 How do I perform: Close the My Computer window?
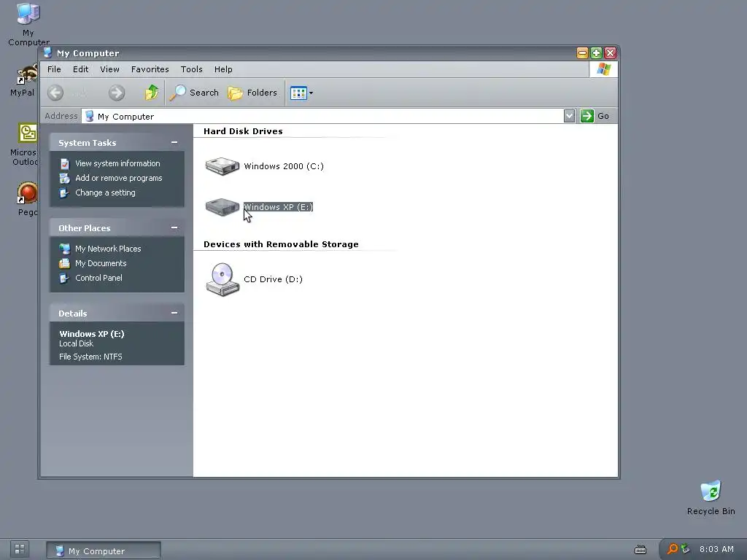pos(611,52)
